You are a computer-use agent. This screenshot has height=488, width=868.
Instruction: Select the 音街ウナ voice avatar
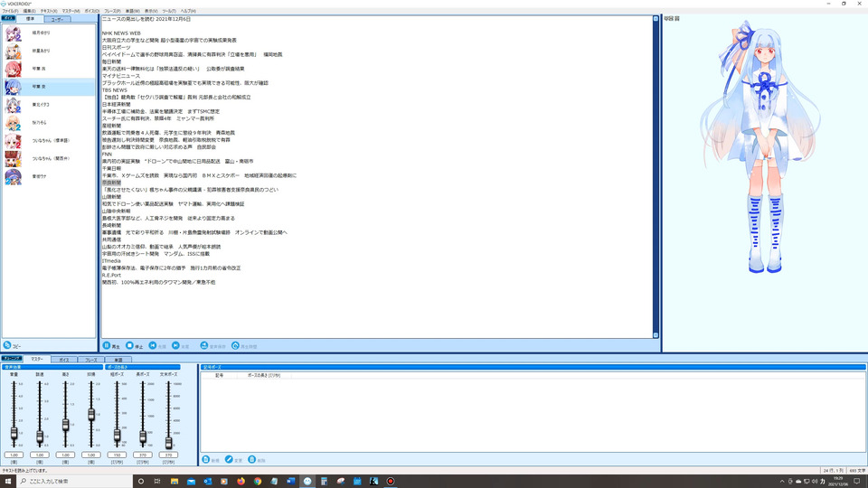[x=14, y=176]
